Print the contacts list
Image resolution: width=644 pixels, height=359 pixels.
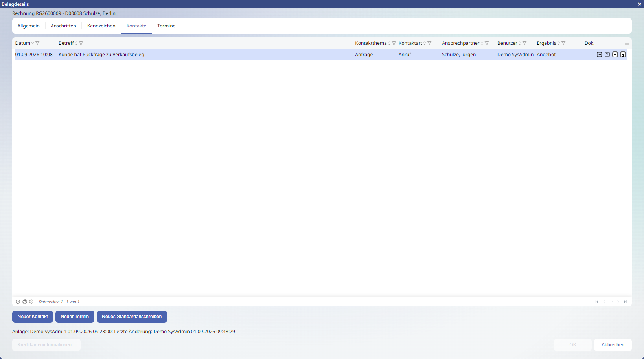[25, 302]
